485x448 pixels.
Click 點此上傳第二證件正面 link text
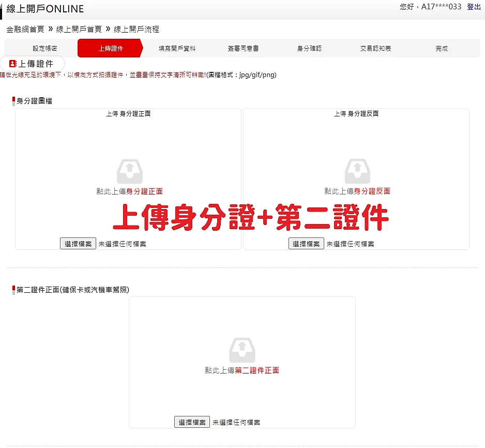(x=242, y=369)
